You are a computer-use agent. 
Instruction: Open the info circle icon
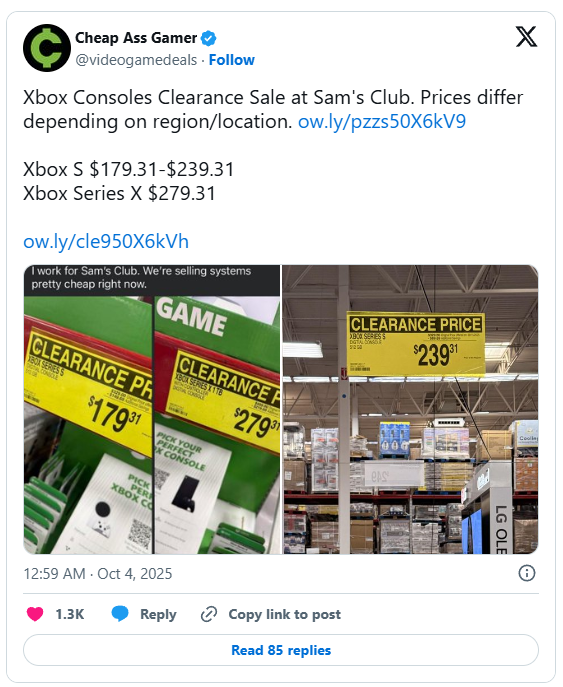527,573
